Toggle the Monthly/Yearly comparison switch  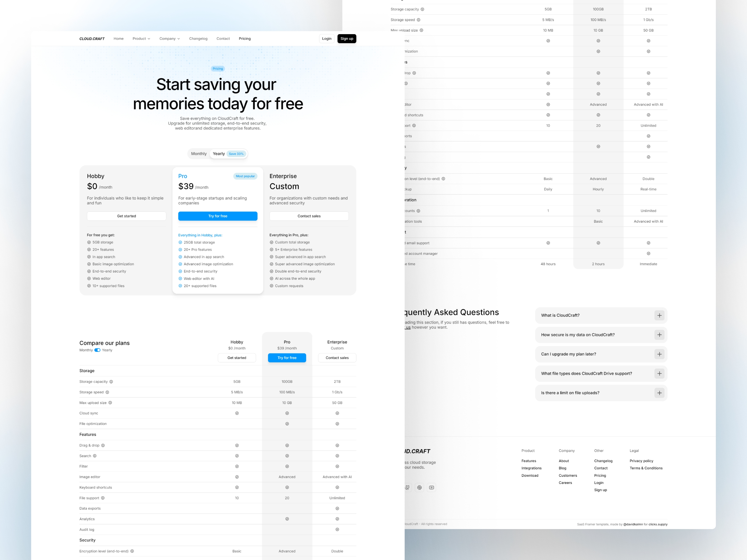pyautogui.click(x=97, y=350)
